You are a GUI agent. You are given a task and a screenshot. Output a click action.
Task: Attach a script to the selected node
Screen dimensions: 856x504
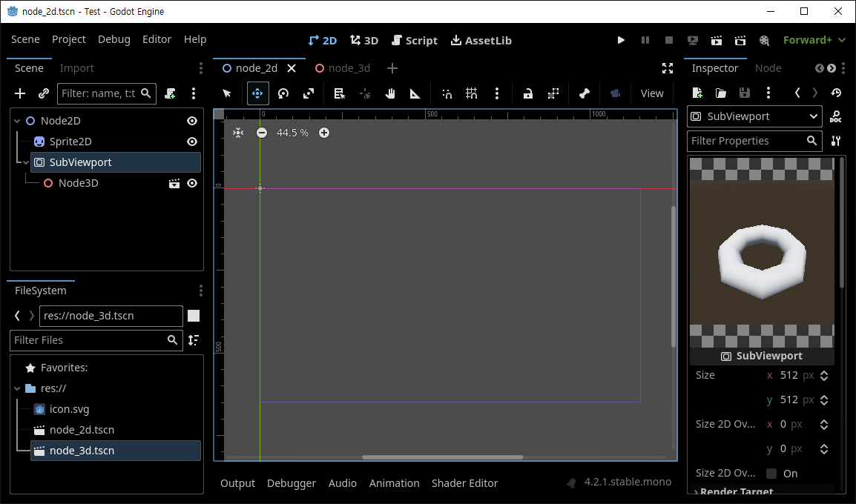click(x=171, y=93)
